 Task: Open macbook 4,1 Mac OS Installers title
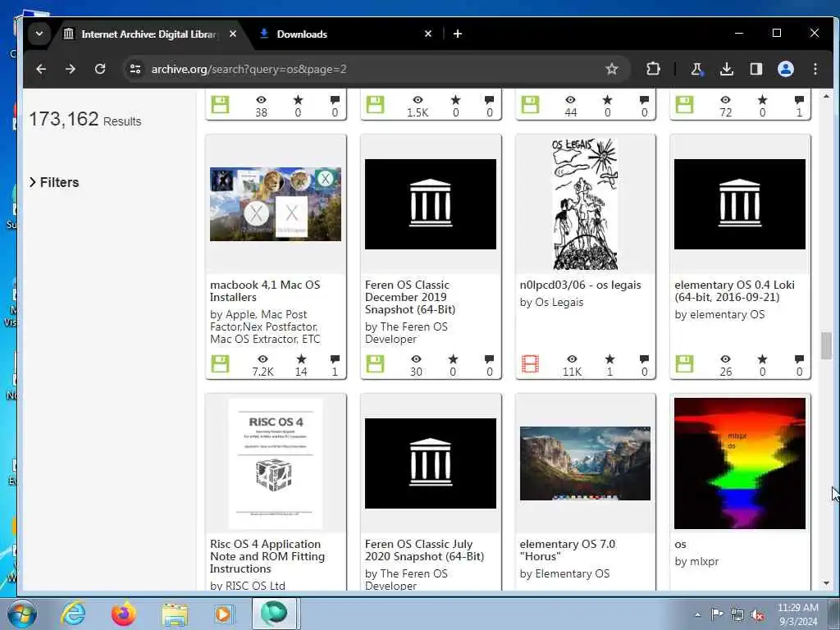265,291
